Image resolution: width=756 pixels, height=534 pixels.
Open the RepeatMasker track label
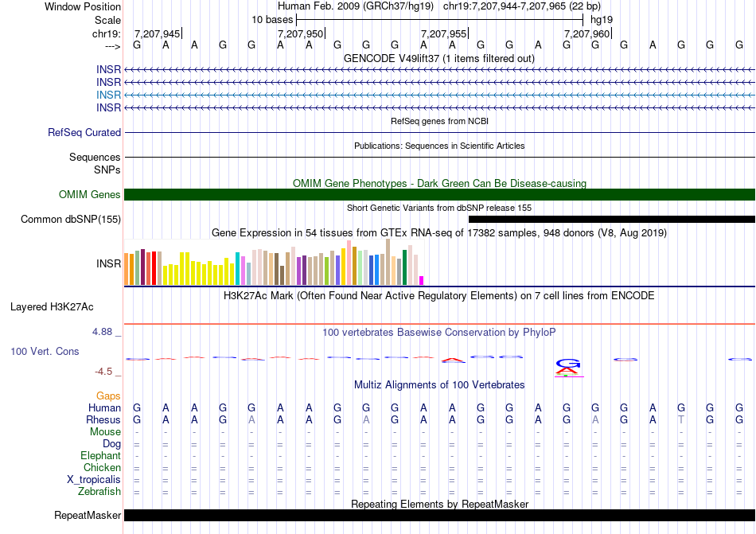[88, 515]
